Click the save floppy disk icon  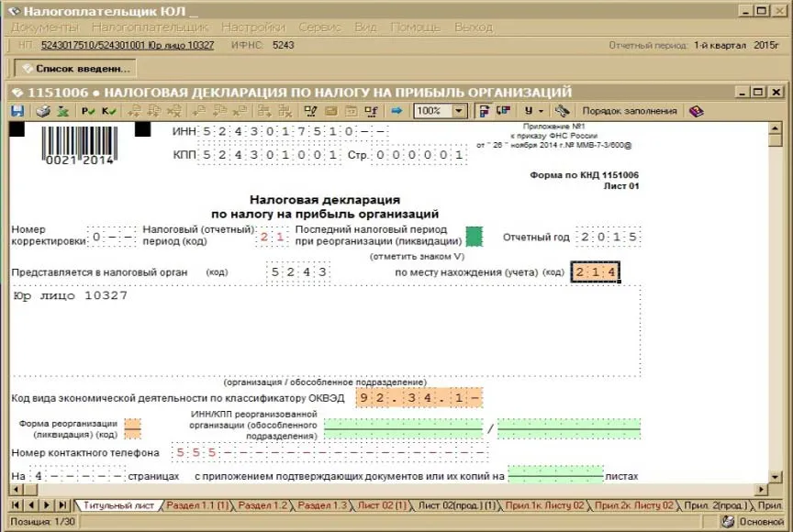(x=17, y=111)
